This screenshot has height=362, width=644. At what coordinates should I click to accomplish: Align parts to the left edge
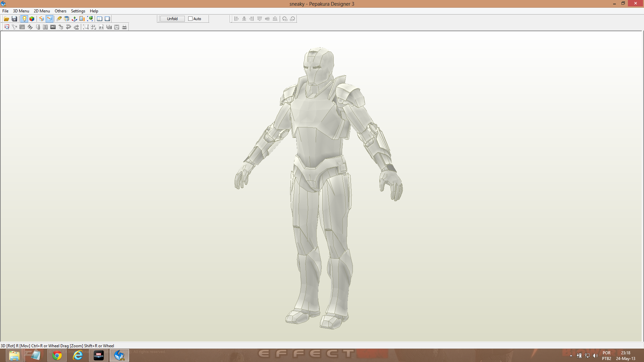(236, 19)
